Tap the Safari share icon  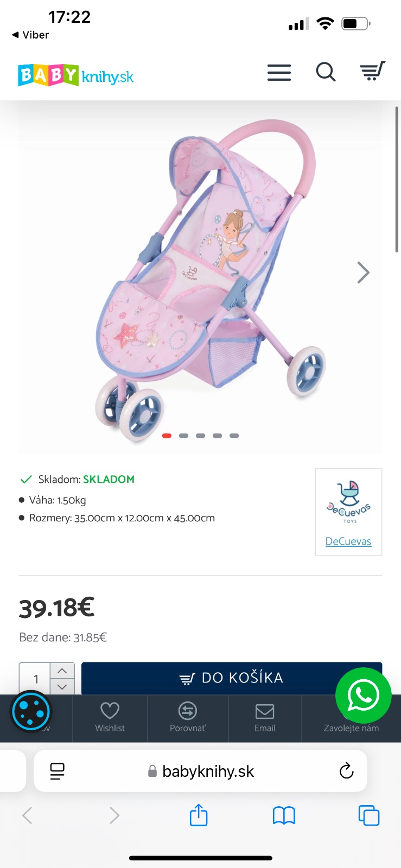[x=199, y=815]
